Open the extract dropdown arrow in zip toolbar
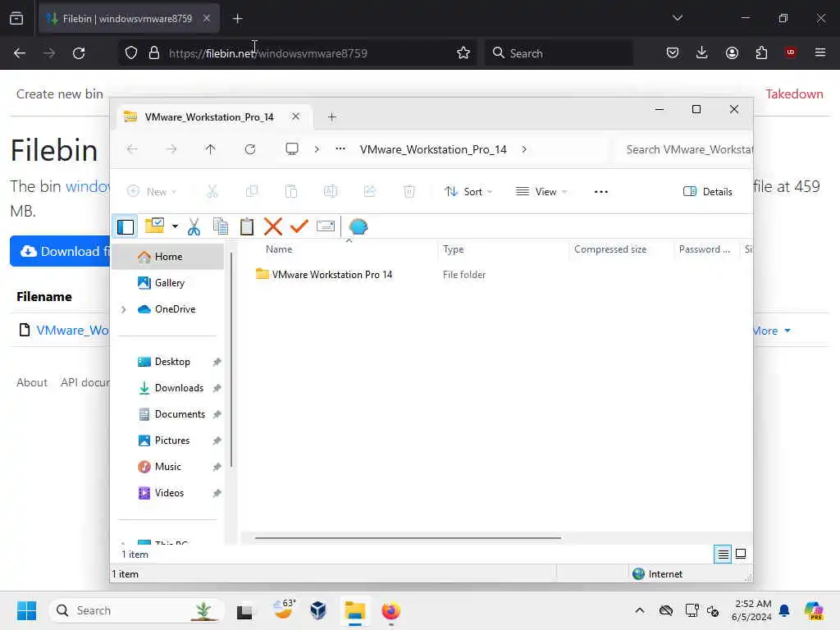Screen dimensions: 840x630 pos(175,226)
